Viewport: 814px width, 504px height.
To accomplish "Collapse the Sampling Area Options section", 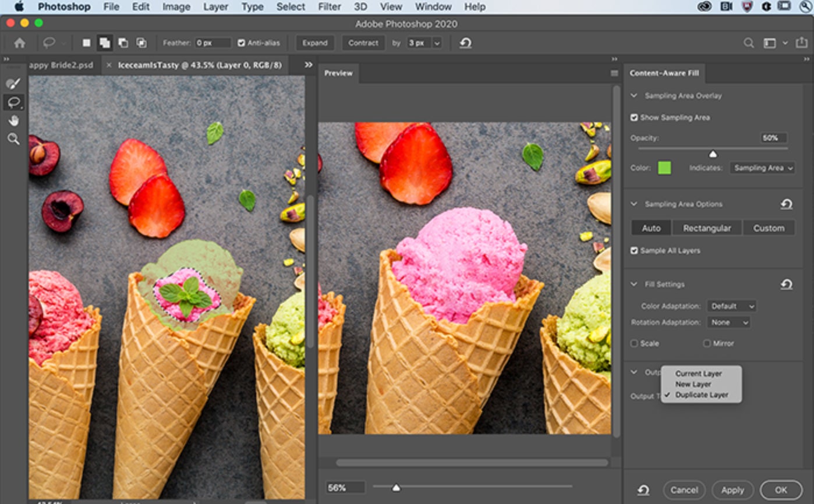I will click(x=634, y=204).
